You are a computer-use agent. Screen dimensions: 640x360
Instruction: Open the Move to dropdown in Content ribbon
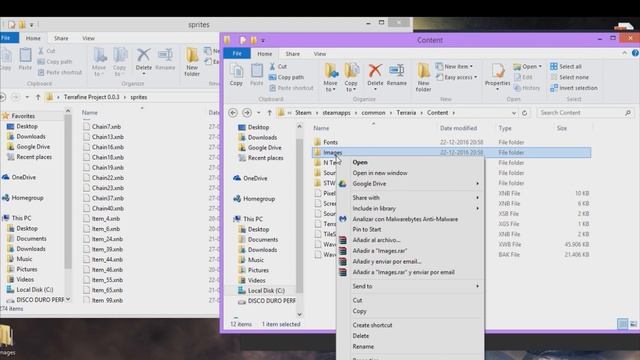click(x=331, y=87)
